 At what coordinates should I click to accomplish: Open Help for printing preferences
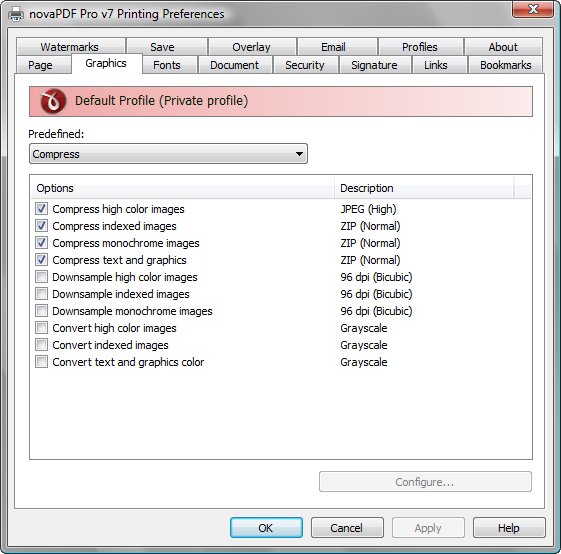click(509, 528)
